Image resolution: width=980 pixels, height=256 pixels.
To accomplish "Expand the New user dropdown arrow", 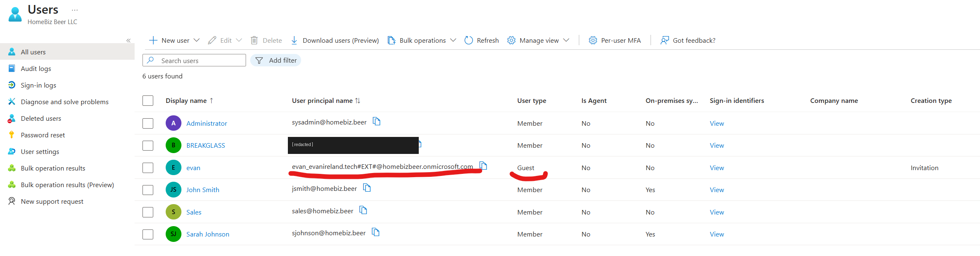I will tap(197, 40).
